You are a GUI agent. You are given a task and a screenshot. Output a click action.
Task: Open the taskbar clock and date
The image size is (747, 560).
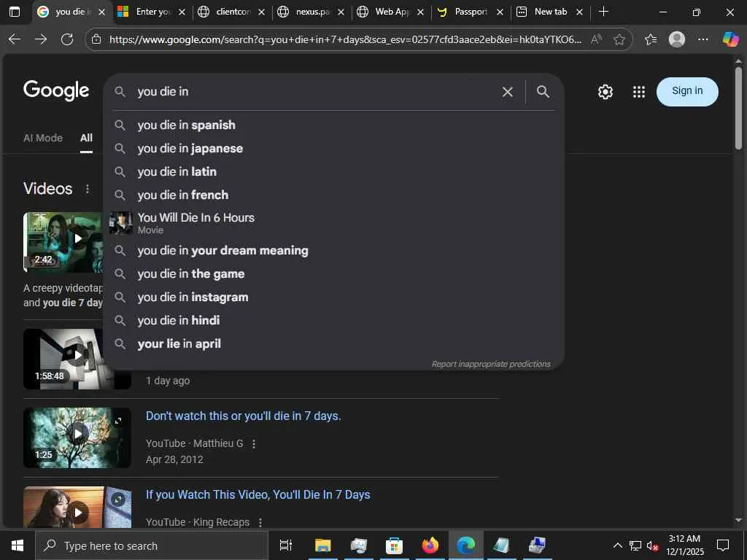(684, 545)
